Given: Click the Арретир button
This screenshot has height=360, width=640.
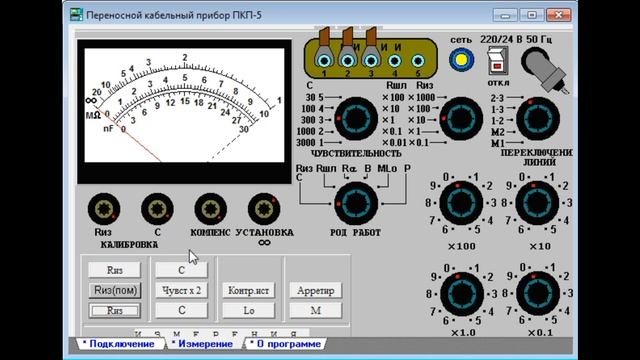Looking at the screenshot, I should point(316,290).
